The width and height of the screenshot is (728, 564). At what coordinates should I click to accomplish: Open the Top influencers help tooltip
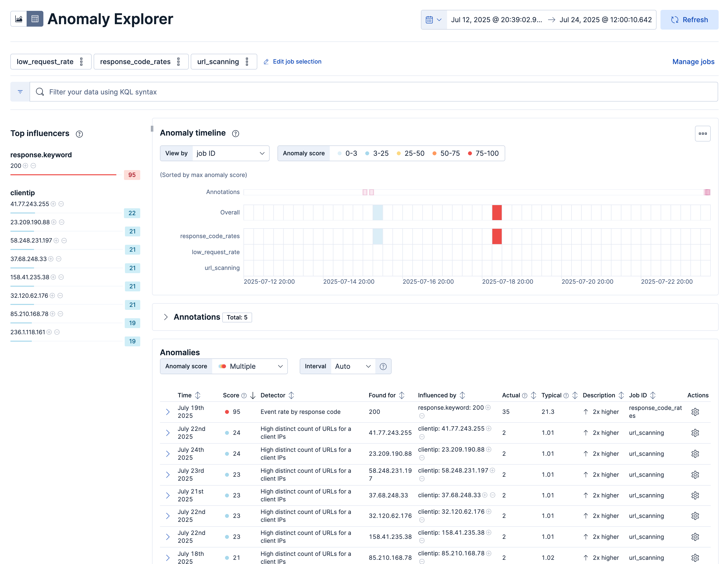pyautogui.click(x=79, y=134)
